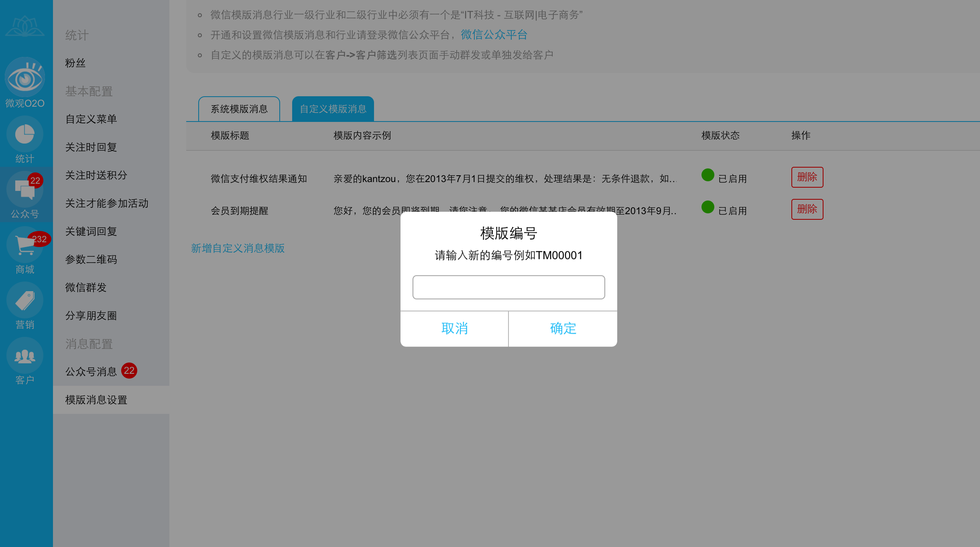Screen dimensions: 980x547
Task: Click the 统计 heading in the side menu
Action: pos(77,35)
